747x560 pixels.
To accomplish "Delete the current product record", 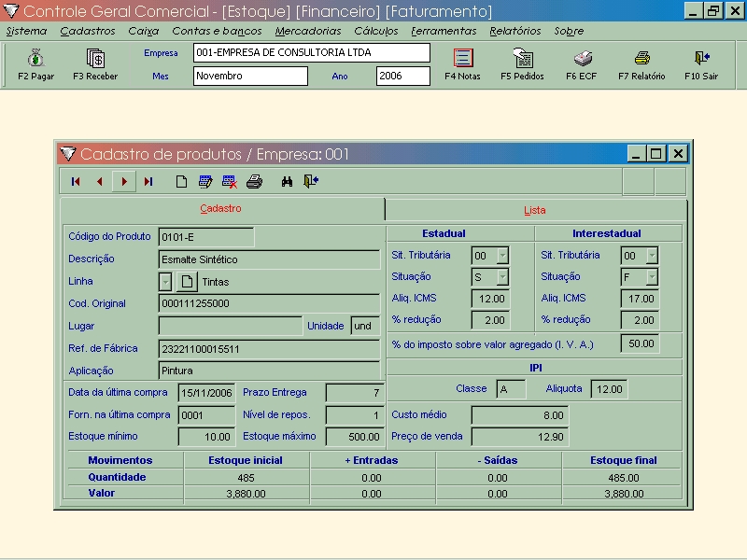I will point(230,182).
